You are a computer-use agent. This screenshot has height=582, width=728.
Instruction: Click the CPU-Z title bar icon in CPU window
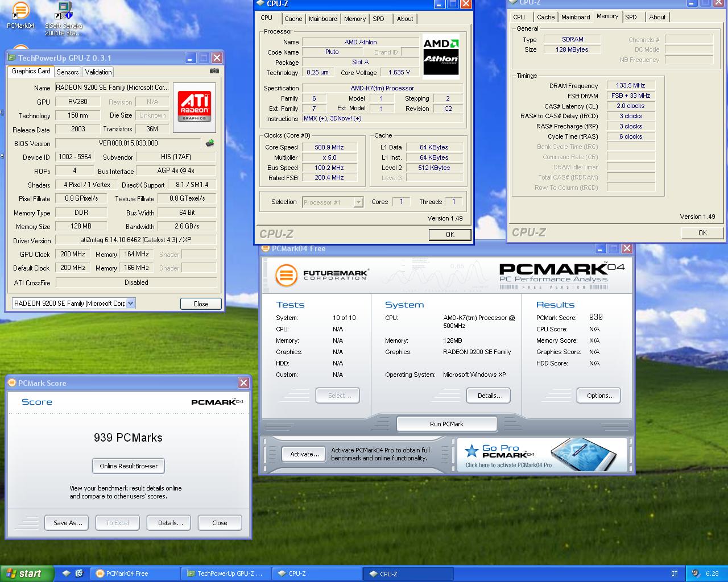(261, 3)
